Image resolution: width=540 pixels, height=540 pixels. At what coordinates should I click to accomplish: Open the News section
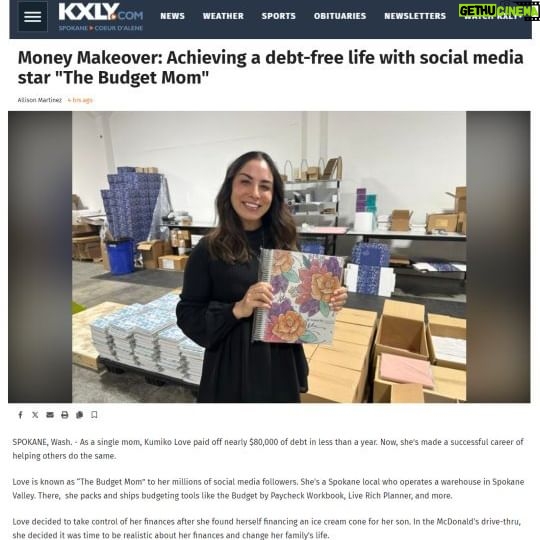(x=172, y=16)
